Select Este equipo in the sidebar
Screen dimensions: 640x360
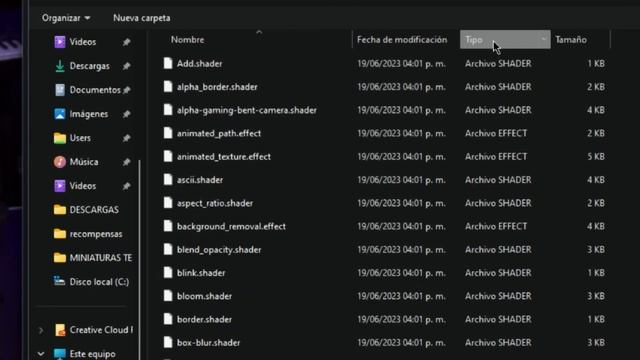click(x=92, y=354)
